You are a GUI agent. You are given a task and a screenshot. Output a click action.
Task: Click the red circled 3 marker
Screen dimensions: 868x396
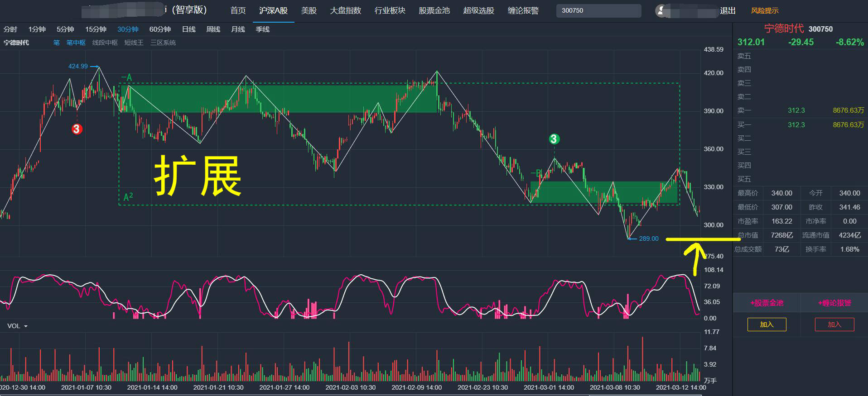click(x=77, y=129)
